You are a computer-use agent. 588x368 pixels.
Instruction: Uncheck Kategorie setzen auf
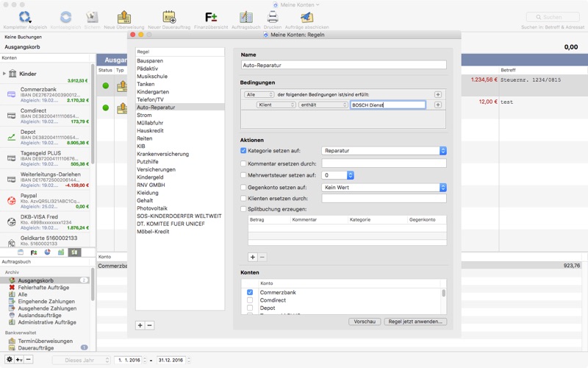click(x=243, y=151)
